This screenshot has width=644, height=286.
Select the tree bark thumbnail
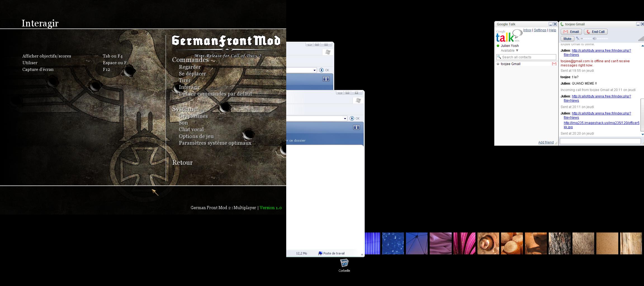click(x=559, y=243)
